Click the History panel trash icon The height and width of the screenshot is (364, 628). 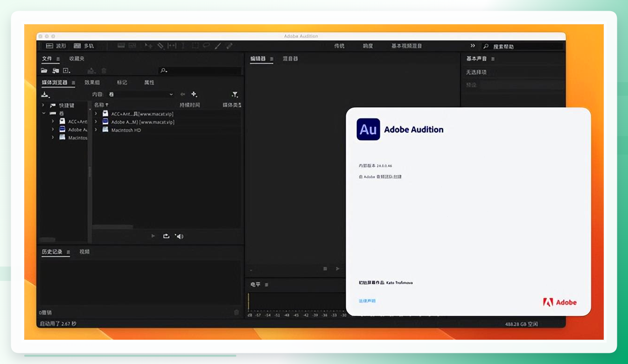point(237,312)
